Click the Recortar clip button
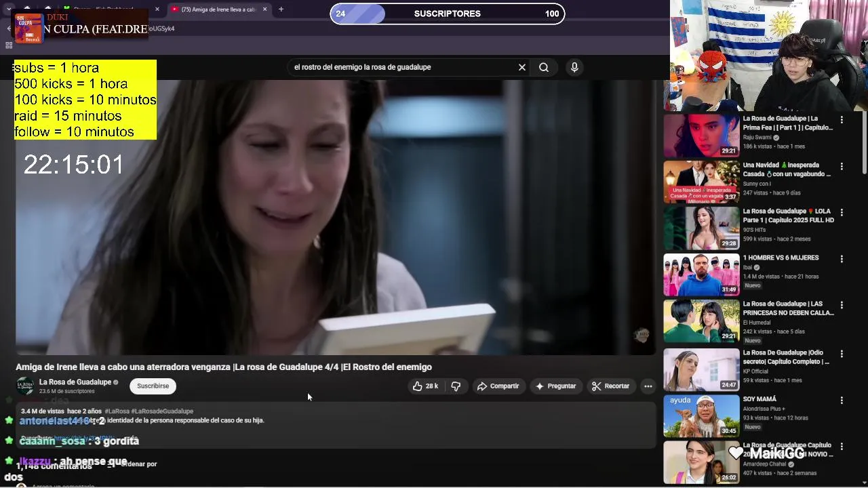The width and height of the screenshot is (868, 488). pyautogui.click(x=611, y=386)
